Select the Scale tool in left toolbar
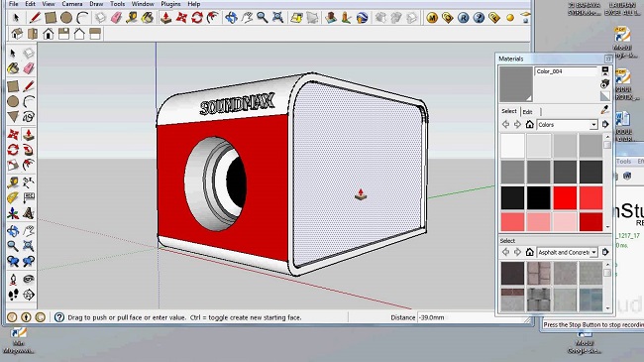The height and width of the screenshot is (362, 644). (13, 165)
